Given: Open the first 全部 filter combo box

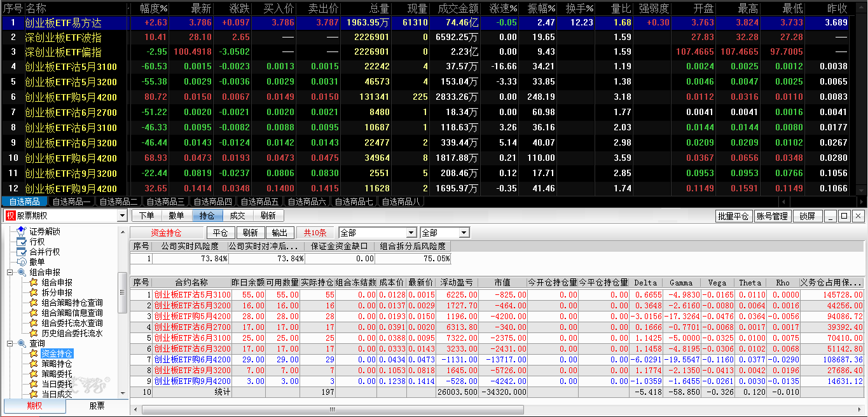Looking at the screenshot, I should (378, 233).
